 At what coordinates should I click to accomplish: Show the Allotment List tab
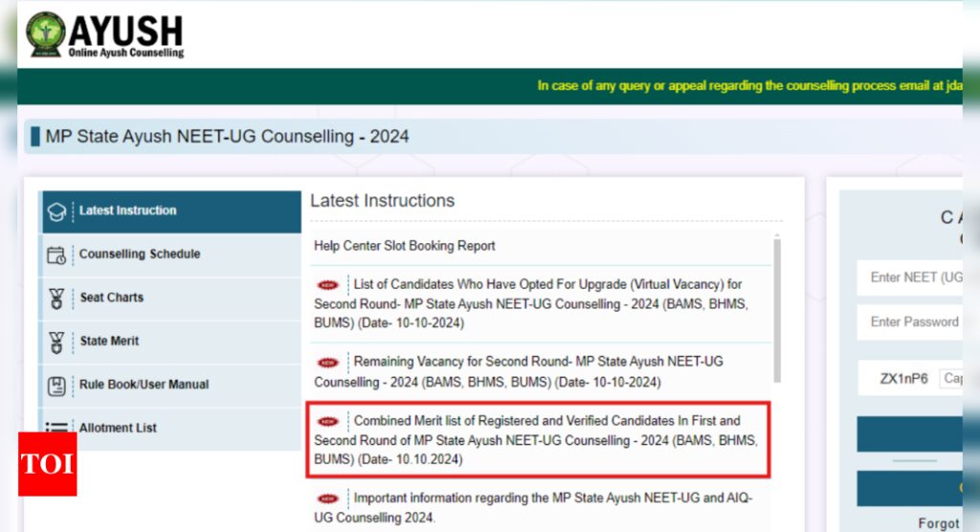coord(170,429)
